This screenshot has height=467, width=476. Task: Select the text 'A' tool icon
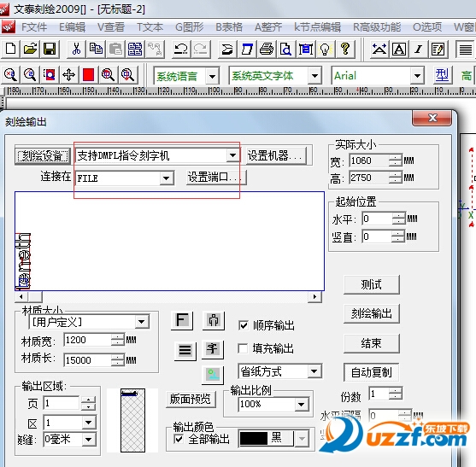pyautogui.click(x=399, y=49)
